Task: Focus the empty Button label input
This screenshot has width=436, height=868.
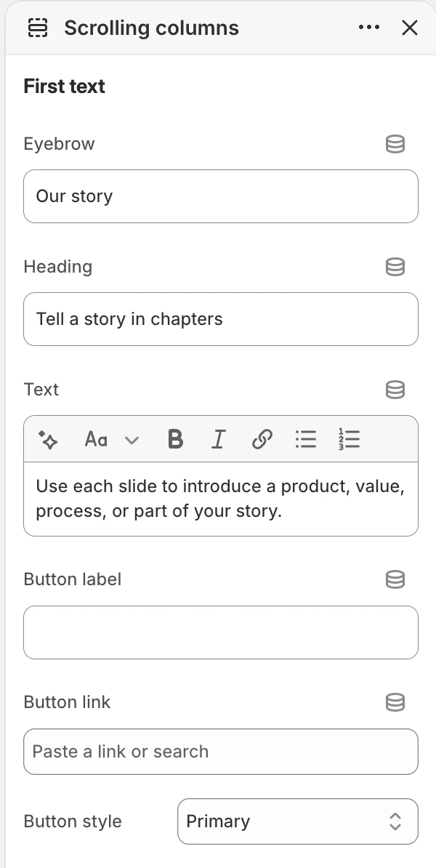Action: pos(221,632)
